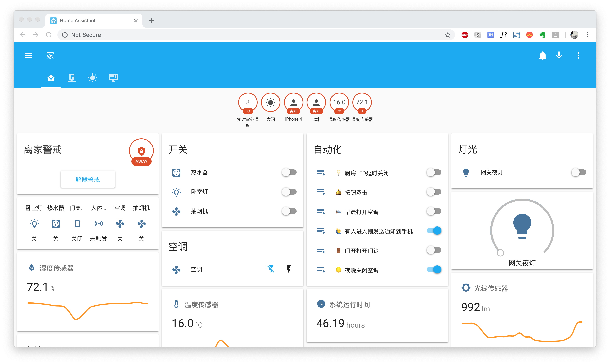
Task: Switch on the 网关夜灯 light toggle
Action: click(x=578, y=172)
